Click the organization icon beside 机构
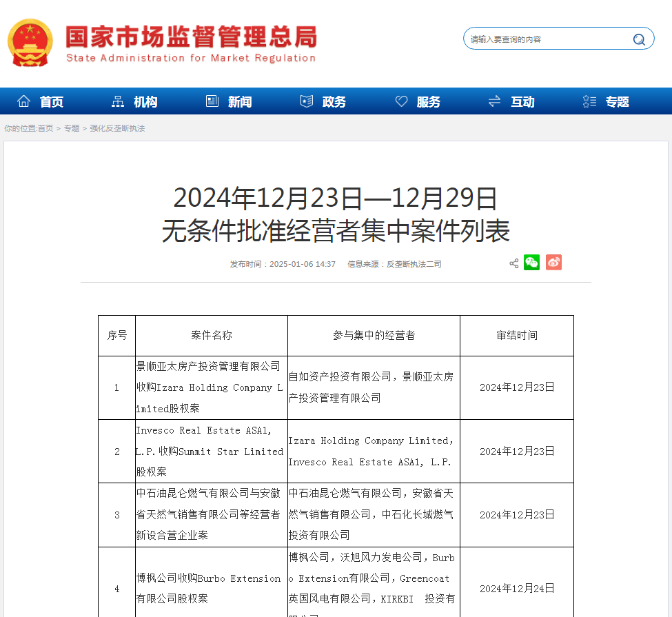This screenshot has height=617, width=672. click(118, 101)
